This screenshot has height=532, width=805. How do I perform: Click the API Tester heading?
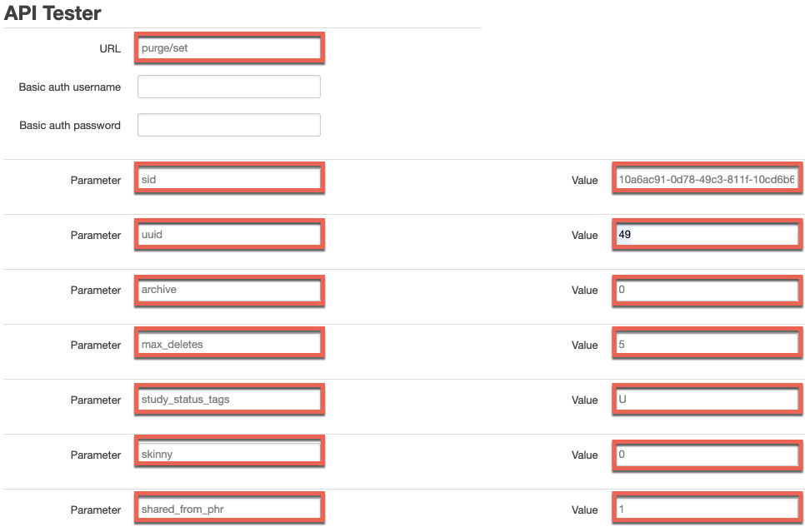tap(52, 13)
